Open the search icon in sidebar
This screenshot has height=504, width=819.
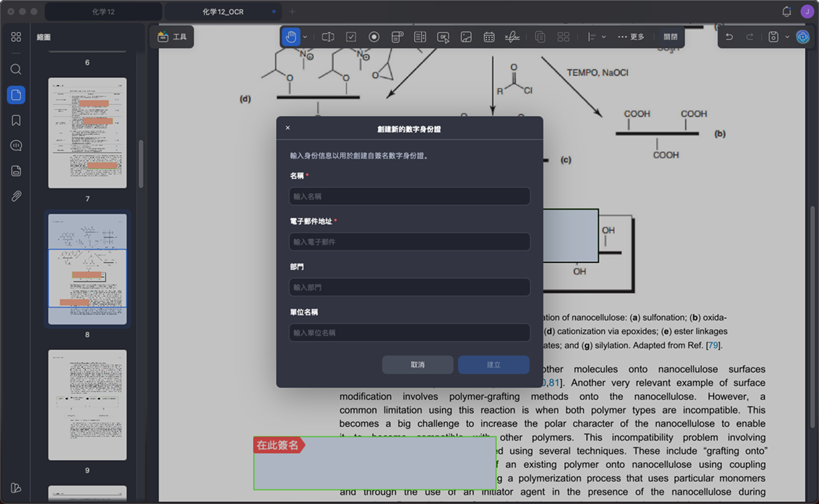(x=16, y=70)
